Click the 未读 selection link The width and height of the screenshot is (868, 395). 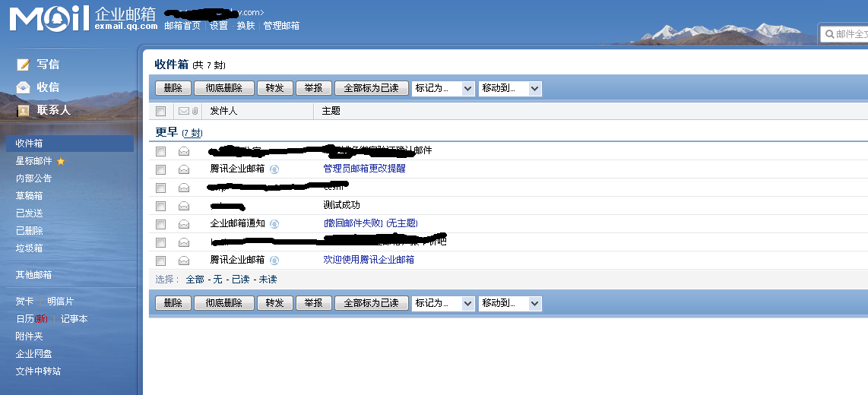tap(268, 280)
